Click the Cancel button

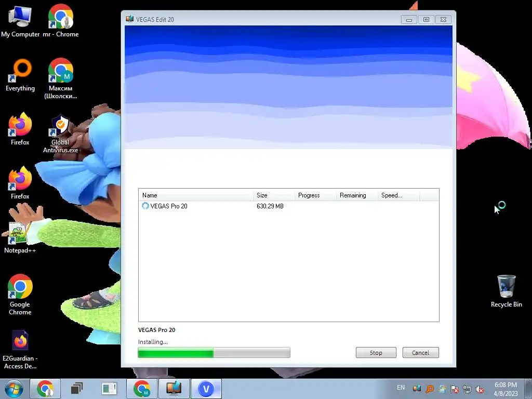pos(421,353)
